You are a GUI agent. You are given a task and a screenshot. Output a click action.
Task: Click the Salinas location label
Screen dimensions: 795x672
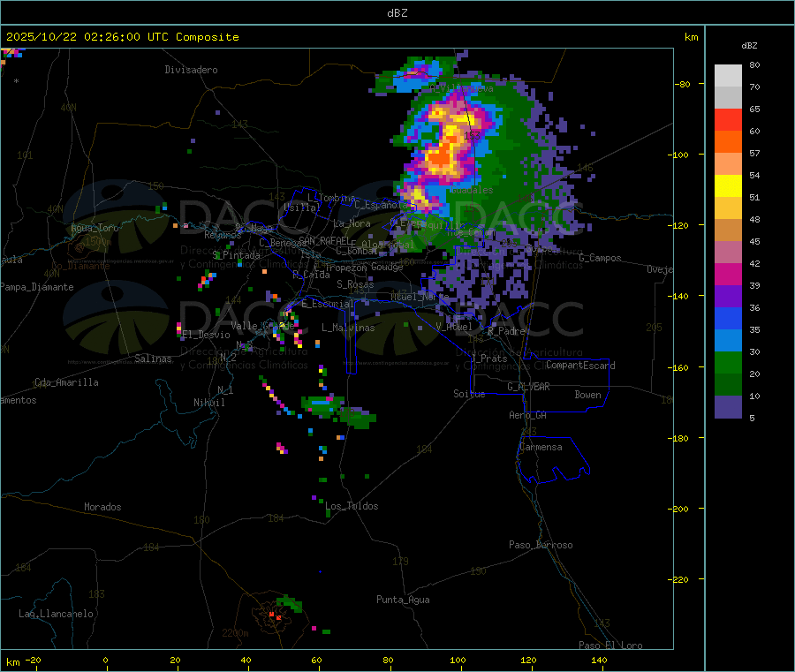[153, 359]
